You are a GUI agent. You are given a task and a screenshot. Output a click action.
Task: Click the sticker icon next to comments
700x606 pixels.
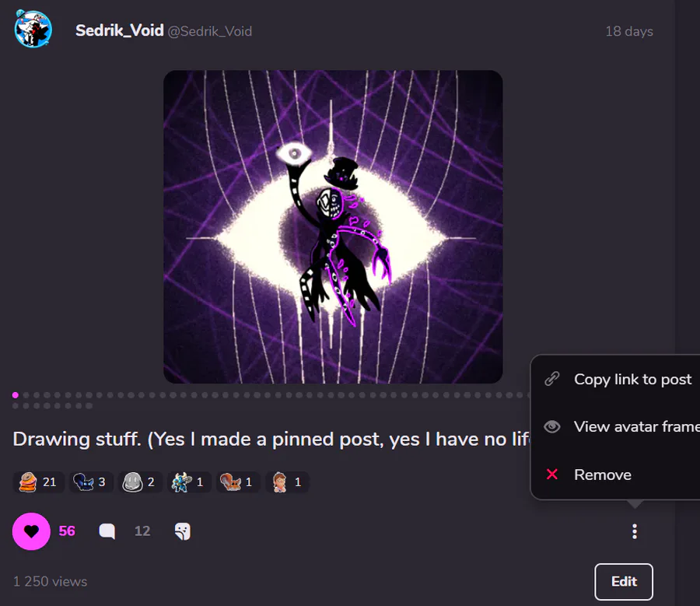pyautogui.click(x=182, y=531)
